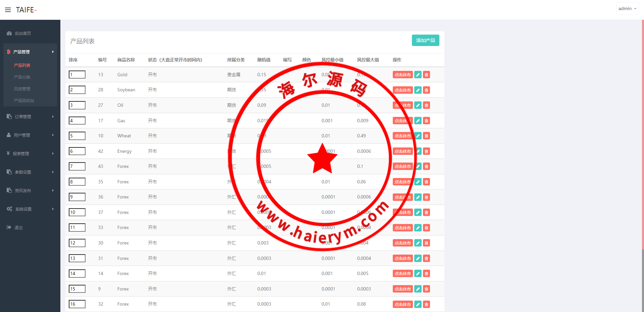Click the delete trash icon for Soybean row
644x312 pixels.
pos(426,90)
